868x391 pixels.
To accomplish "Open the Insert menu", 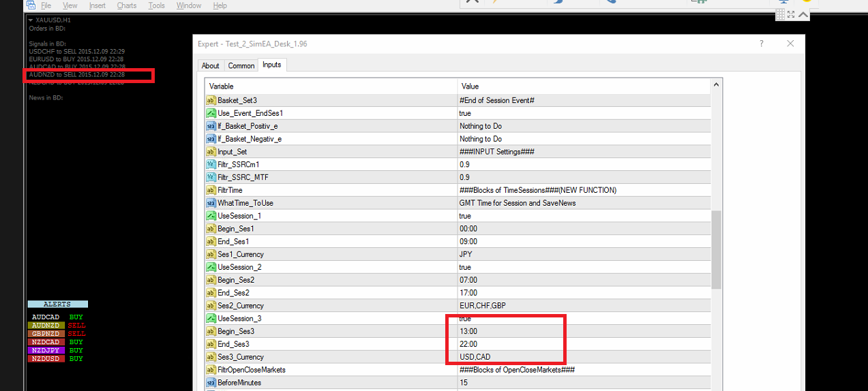I will [x=98, y=5].
